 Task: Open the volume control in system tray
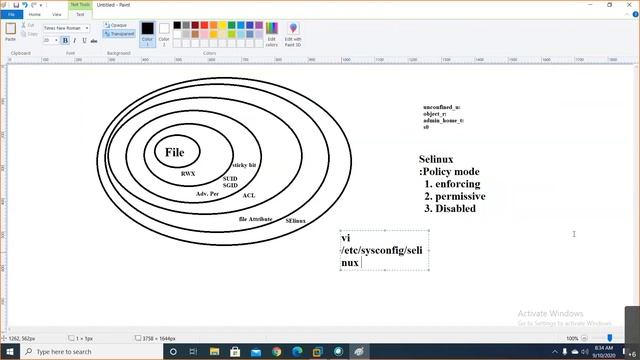tap(585, 351)
